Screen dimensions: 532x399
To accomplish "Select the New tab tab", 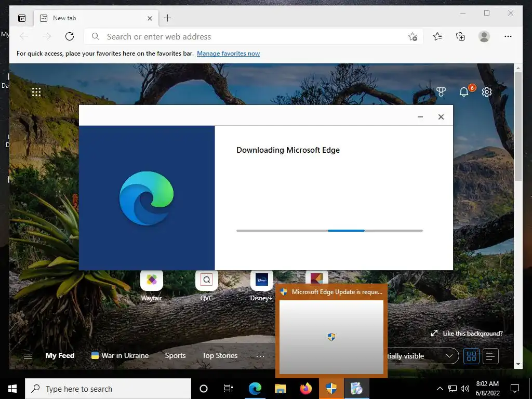I will 96,18.
